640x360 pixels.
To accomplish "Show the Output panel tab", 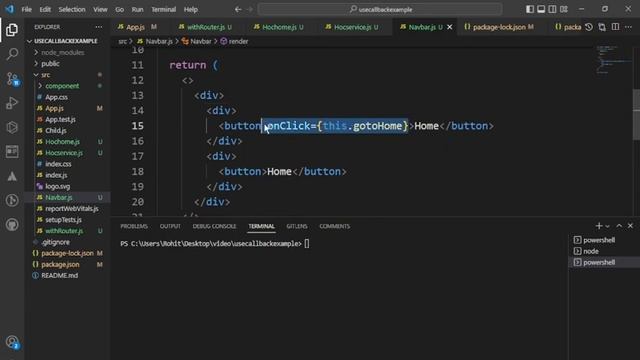I will [170, 226].
